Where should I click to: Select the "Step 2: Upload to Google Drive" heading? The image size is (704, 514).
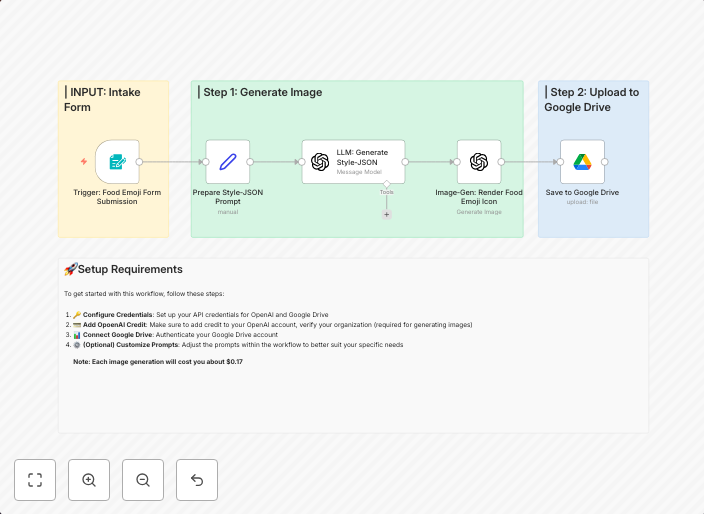[x=592, y=99]
